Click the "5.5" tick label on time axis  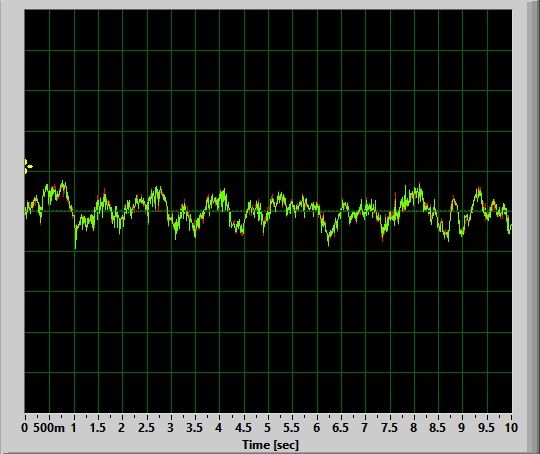coord(292,427)
